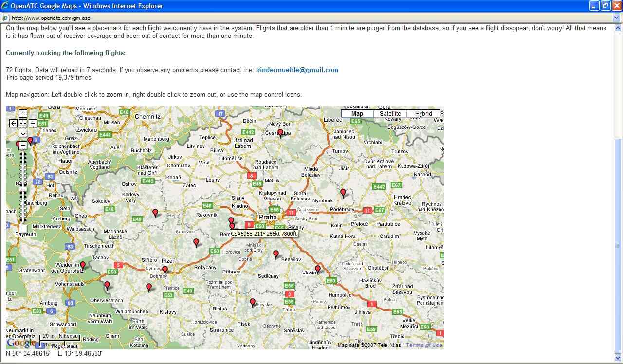This screenshot has height=364, width=623.
Task: Pan the map left with the arrow control
Action: click(x=13, y=124)
